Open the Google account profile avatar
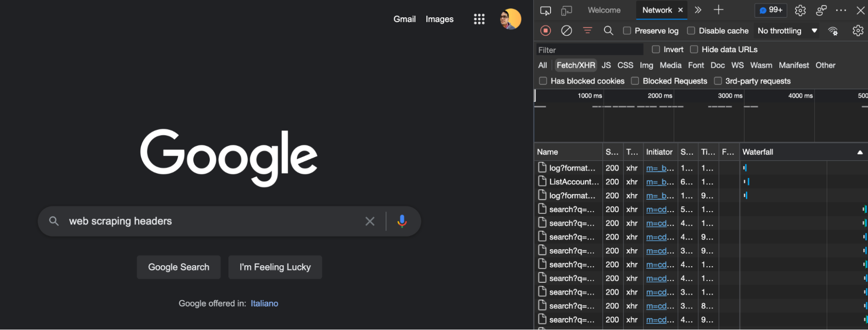 point(510,19)
